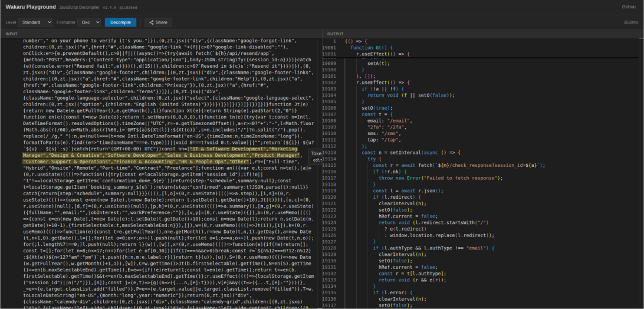Viewport: 644px width, 309px height.
Task: Click the 'l.authType !== "email"' condition line
Action: click(434, 248)
